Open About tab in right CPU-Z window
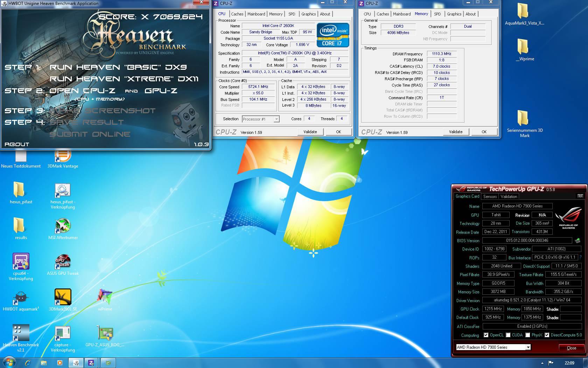This screenshot has height=368, width=588. 470,14
